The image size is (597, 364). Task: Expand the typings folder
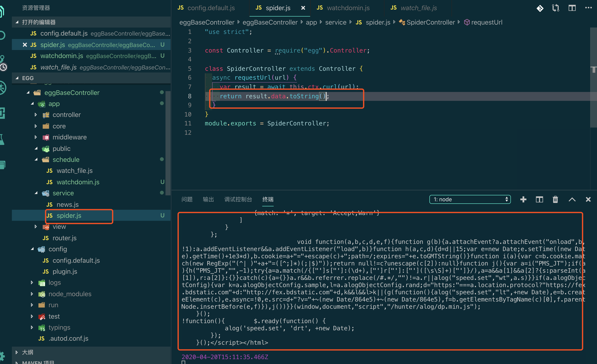32,328
